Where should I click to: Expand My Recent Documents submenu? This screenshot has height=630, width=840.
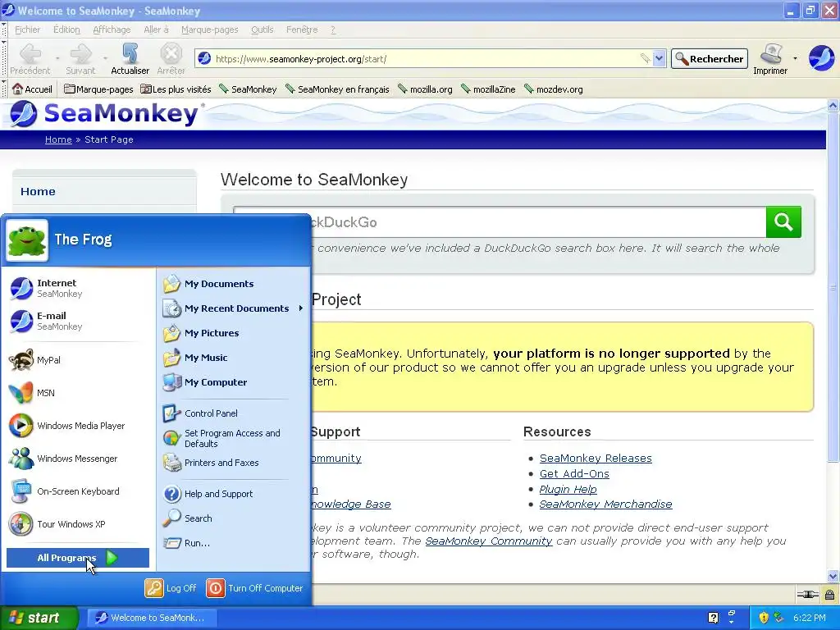[233, 308]
